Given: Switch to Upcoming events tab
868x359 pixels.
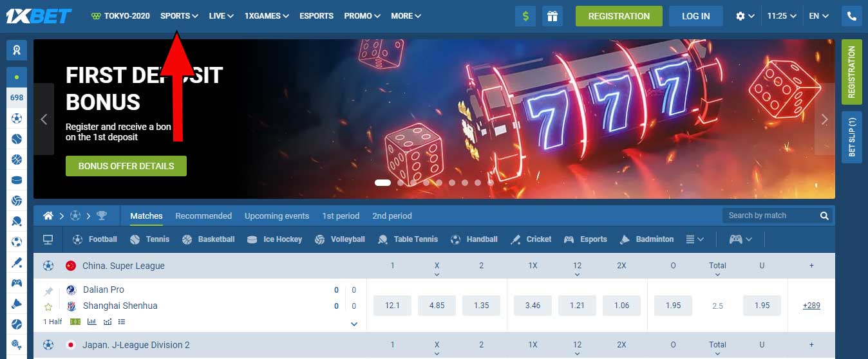Looking at the screenshot, I should coord(277,216).
